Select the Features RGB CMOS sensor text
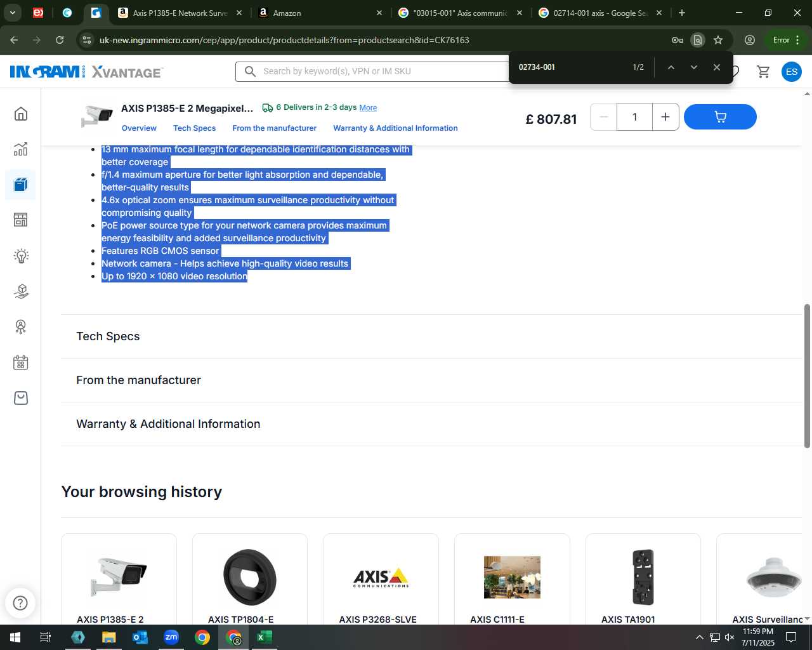This screenshot has width=812, height=650. tap(160, 251)
